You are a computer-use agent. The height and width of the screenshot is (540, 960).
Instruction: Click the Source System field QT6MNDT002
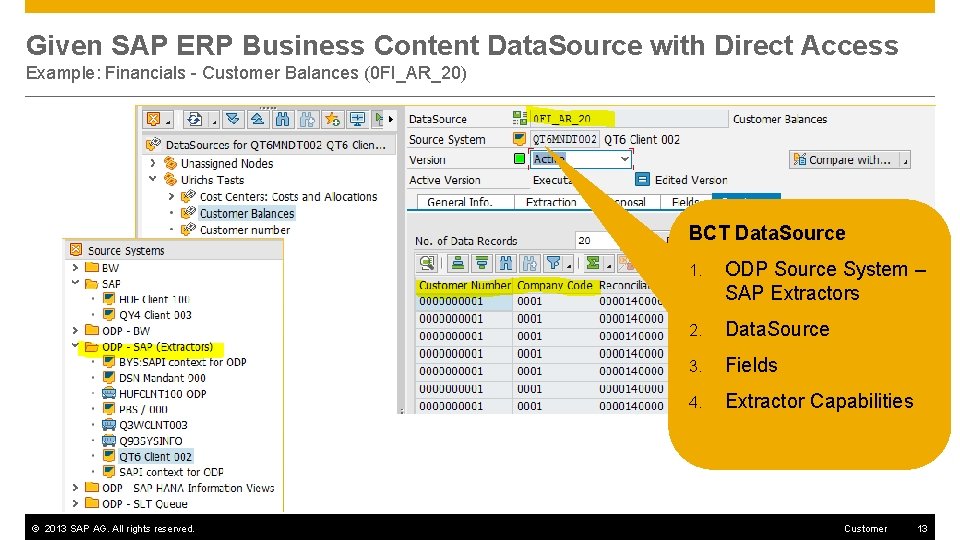564,139
